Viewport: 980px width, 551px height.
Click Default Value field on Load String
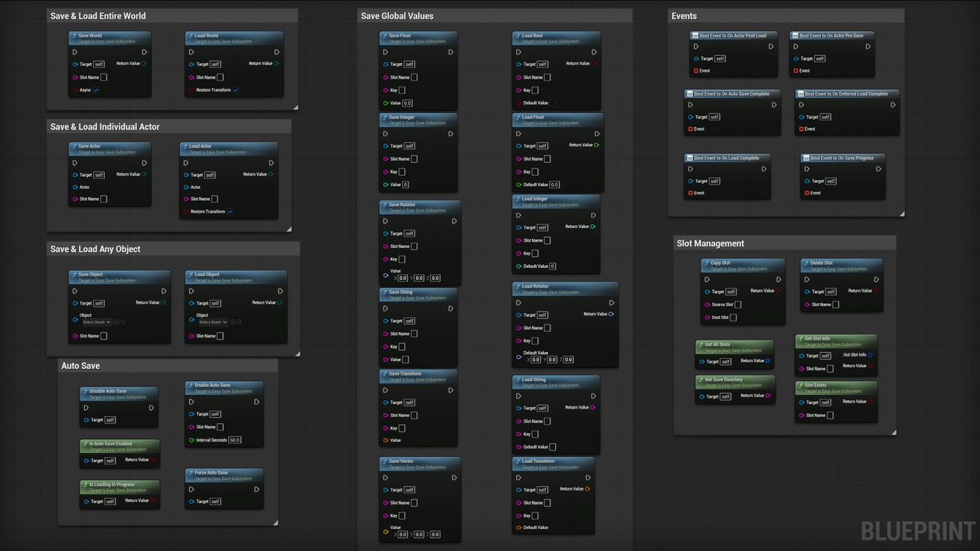[553, 447]
